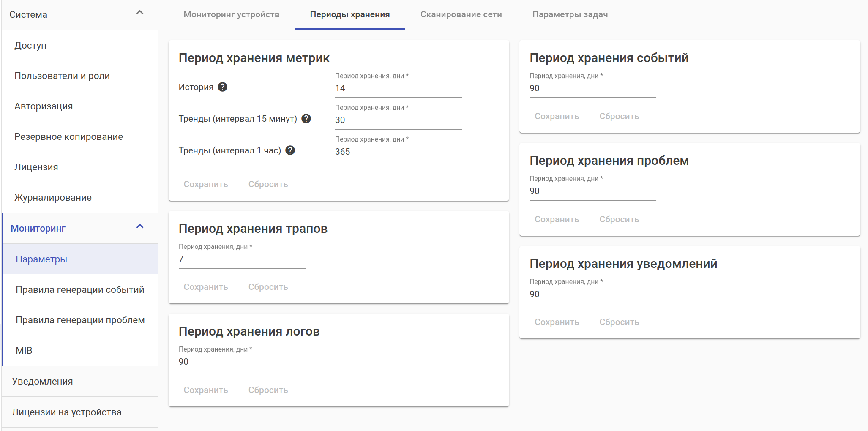Open the Параметры задач tab
868x431 pixels.
[x=570, y=14]
